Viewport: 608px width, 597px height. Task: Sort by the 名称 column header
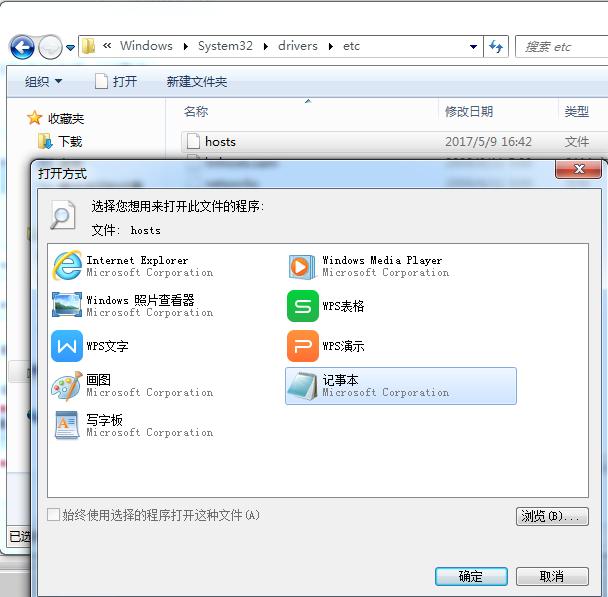point(196,112)
